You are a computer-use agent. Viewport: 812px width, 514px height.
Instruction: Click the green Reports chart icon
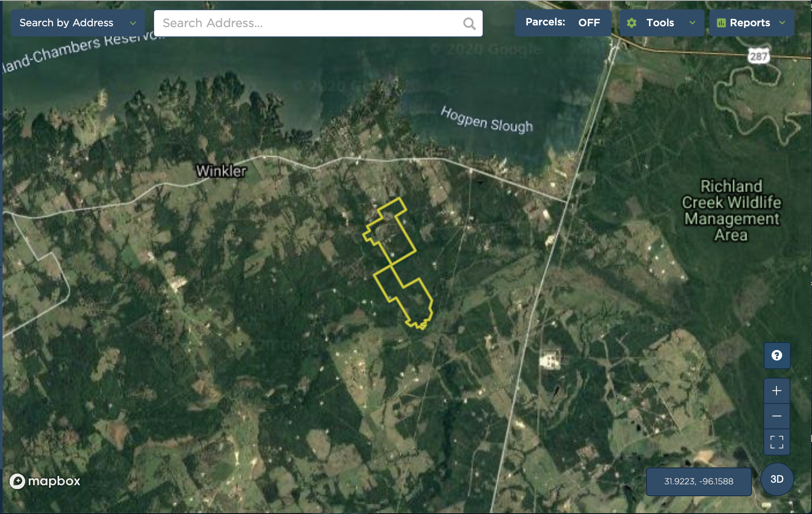tap(721, 23)
